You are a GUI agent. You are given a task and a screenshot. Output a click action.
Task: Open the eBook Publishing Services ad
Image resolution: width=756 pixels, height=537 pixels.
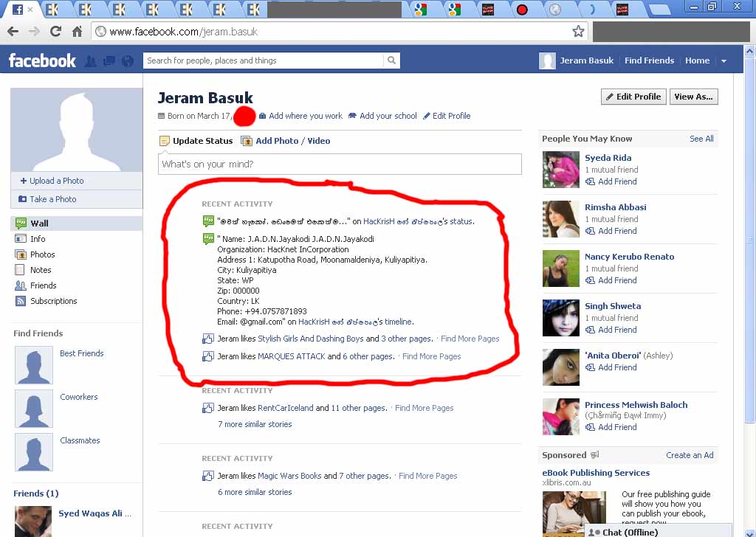(x=596, y=473)
